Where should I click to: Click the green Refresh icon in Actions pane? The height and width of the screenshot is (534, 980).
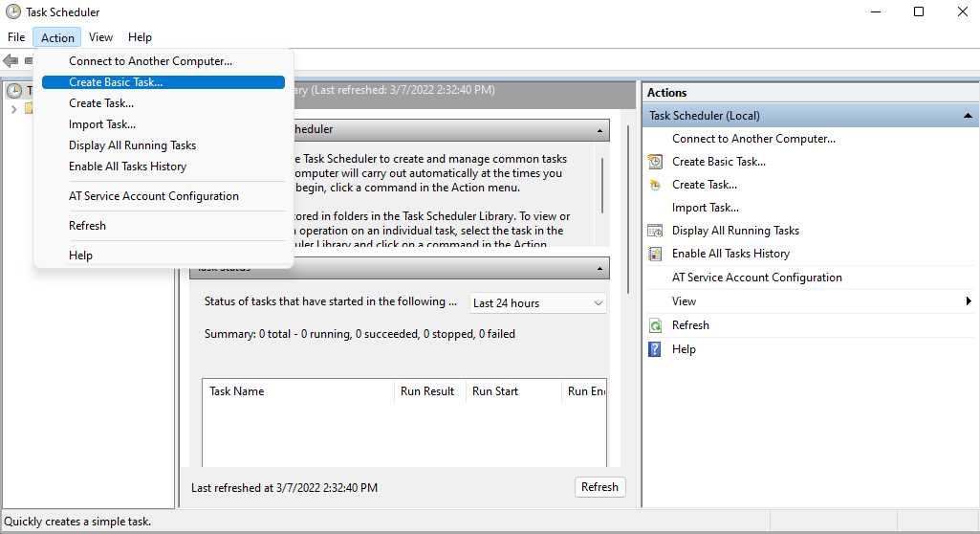pos(655,325)
